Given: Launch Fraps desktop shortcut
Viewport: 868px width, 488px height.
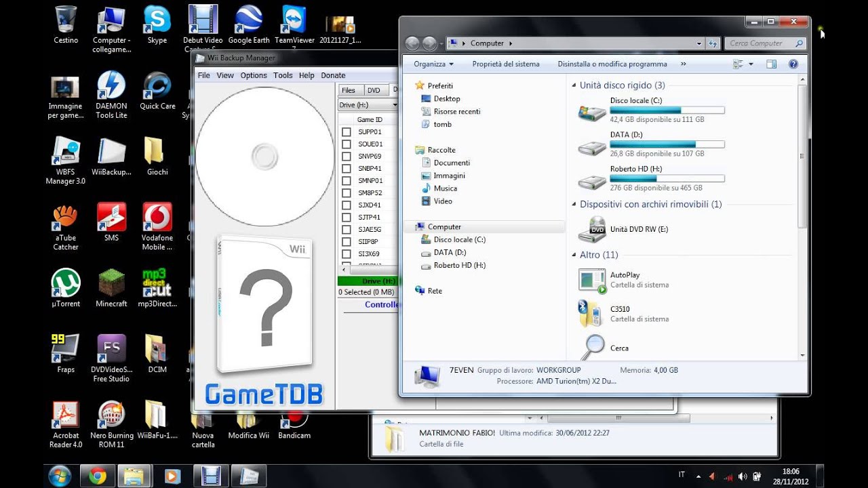Looking at the screenshot, I should pos(66,354).
